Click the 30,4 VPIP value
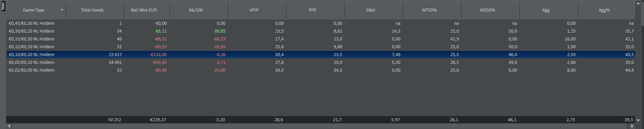Viewport: 644px width, 129px height. (279, 55)
